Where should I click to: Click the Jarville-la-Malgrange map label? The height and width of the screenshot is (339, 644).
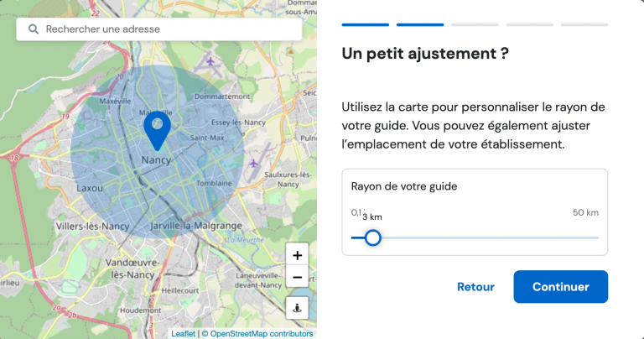tap(196, 226)
